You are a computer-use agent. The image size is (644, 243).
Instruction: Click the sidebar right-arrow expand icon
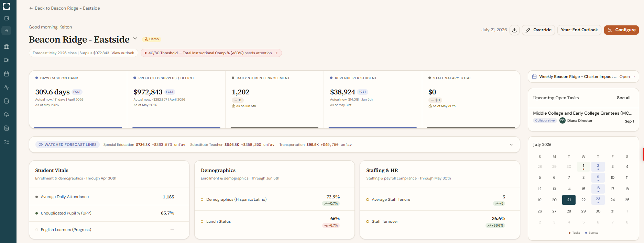[x=7, y=31]
